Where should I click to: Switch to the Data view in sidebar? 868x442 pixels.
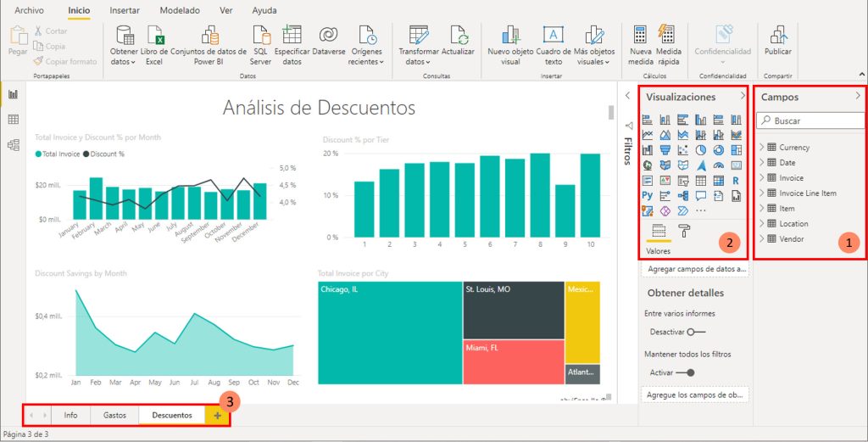(14, 120)
